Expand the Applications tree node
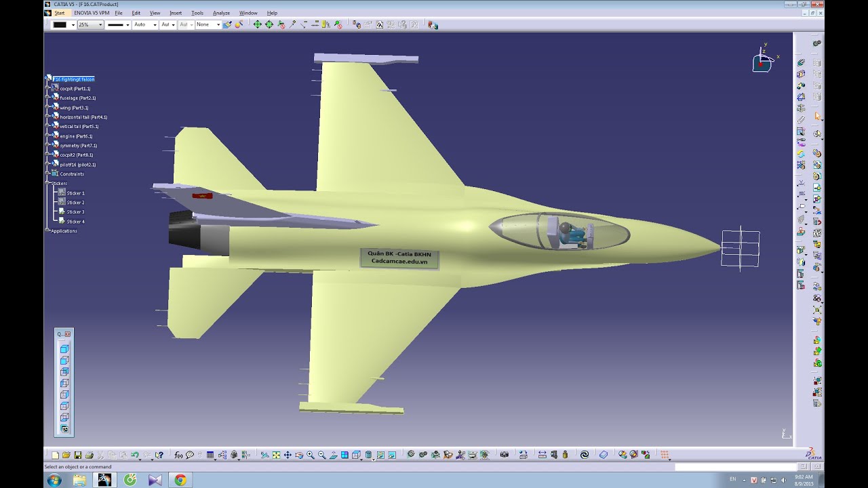 click(x=48, y=230)
